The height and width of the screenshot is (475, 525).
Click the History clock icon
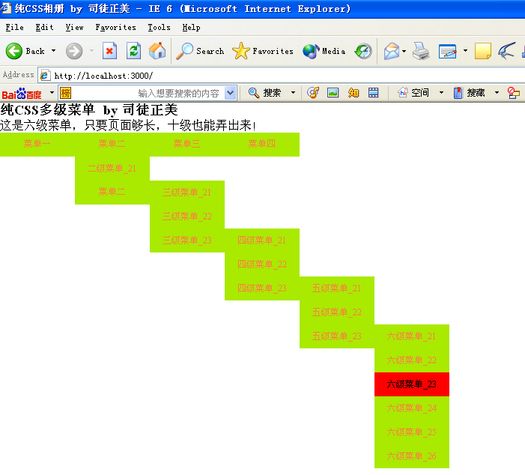click(x=363, y=51)
